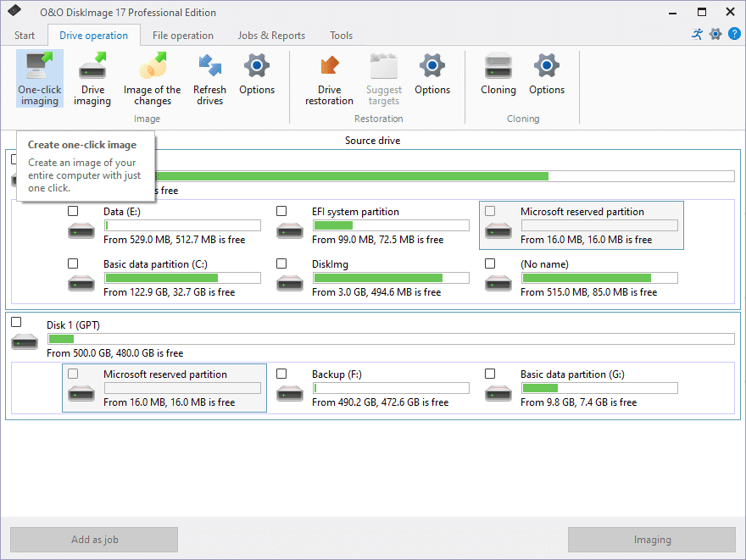Select the Drive operation tab
Screen dimensions: 746x560
pos(94,36)
